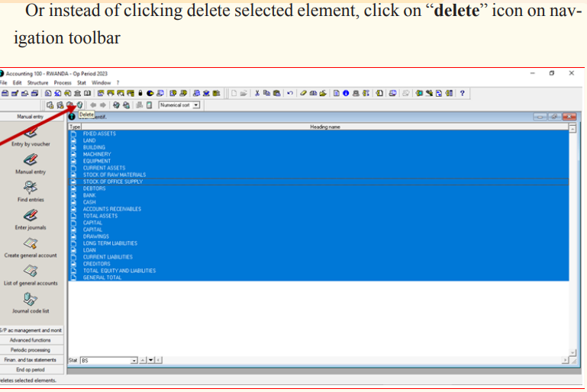Click the black and yellow circle icon
587x392 pixels.
click(150, 93)
